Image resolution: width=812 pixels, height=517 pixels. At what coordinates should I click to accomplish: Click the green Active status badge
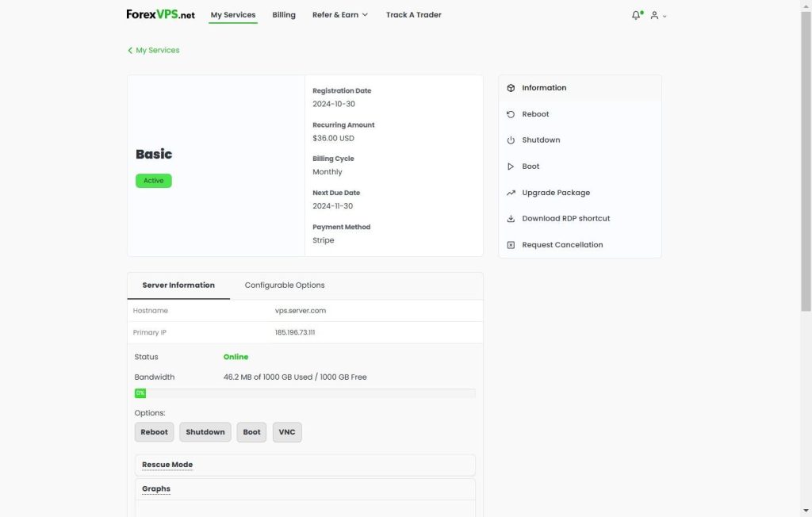[153, 181]
